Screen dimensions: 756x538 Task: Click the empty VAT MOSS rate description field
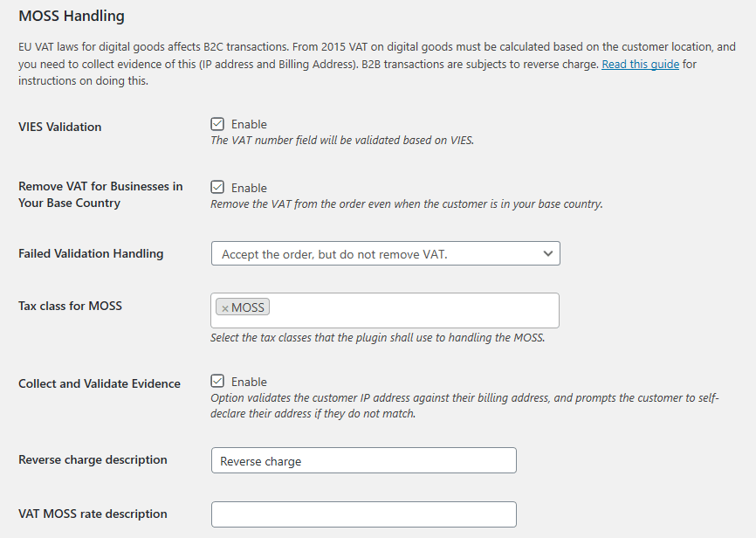click(x=363, y=514)
